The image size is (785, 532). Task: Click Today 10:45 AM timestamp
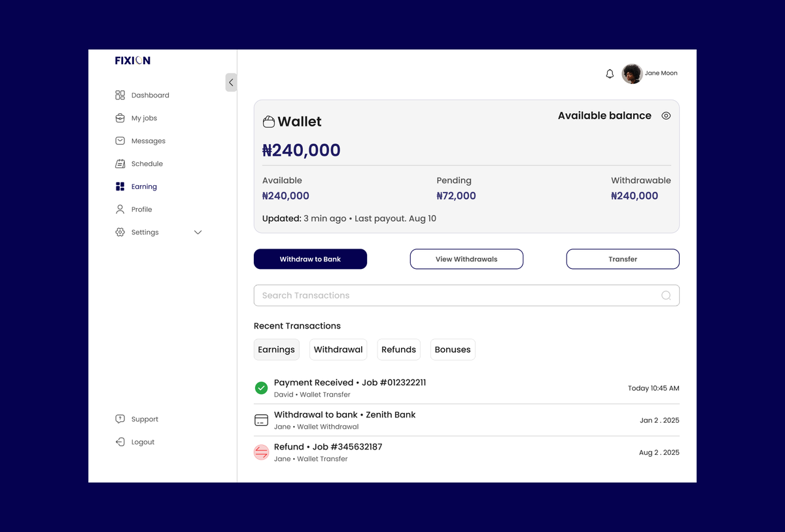[654, 388]
